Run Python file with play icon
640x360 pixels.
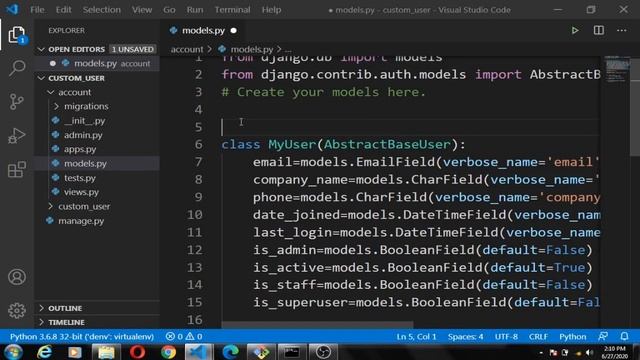point(575,31)
